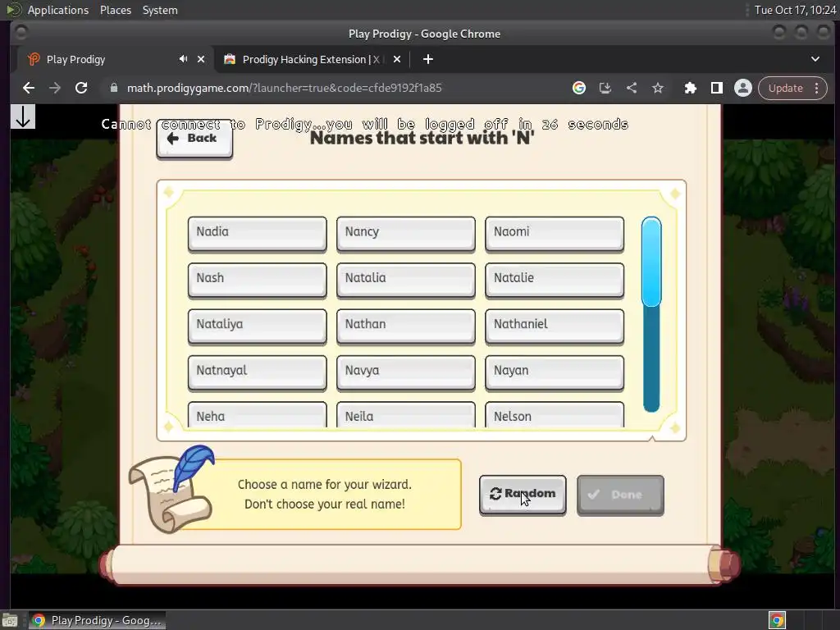Open the Extensions puzzle icon
The height and width of the screenshot is (630, 840).
coord(691,88)
